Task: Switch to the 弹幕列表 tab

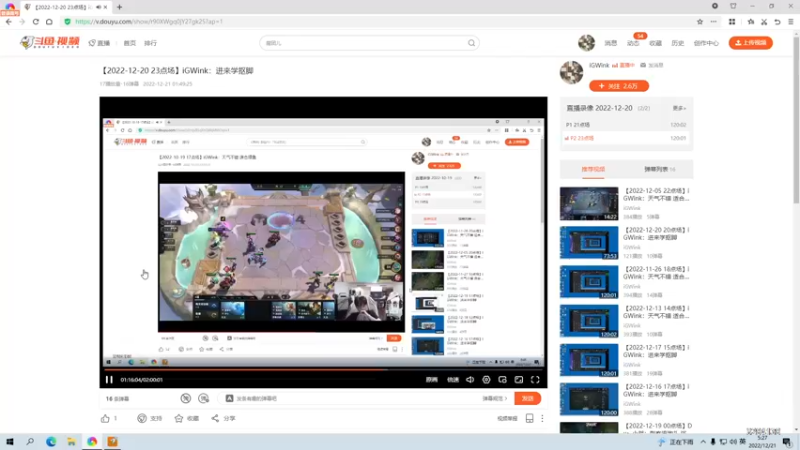Action: click(x=659, y=169)
